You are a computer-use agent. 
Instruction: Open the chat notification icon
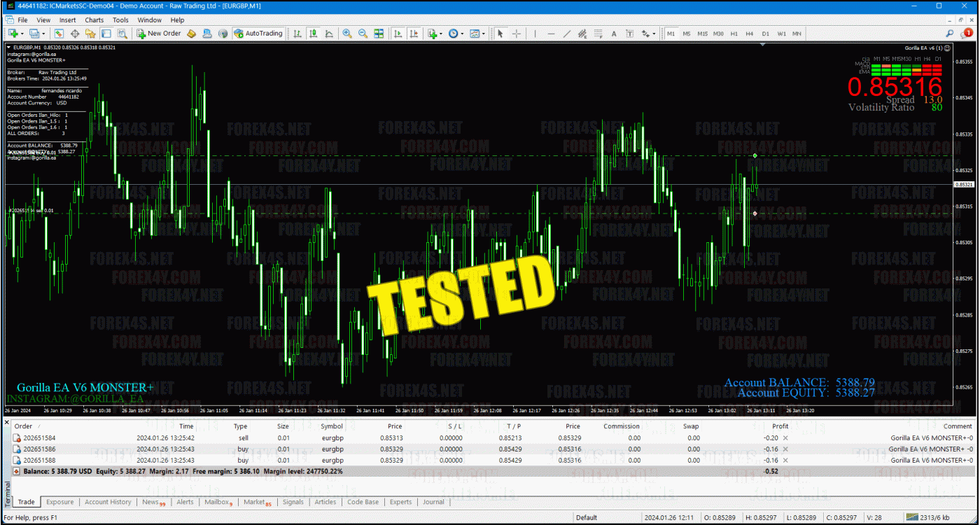tap(967, 33)
